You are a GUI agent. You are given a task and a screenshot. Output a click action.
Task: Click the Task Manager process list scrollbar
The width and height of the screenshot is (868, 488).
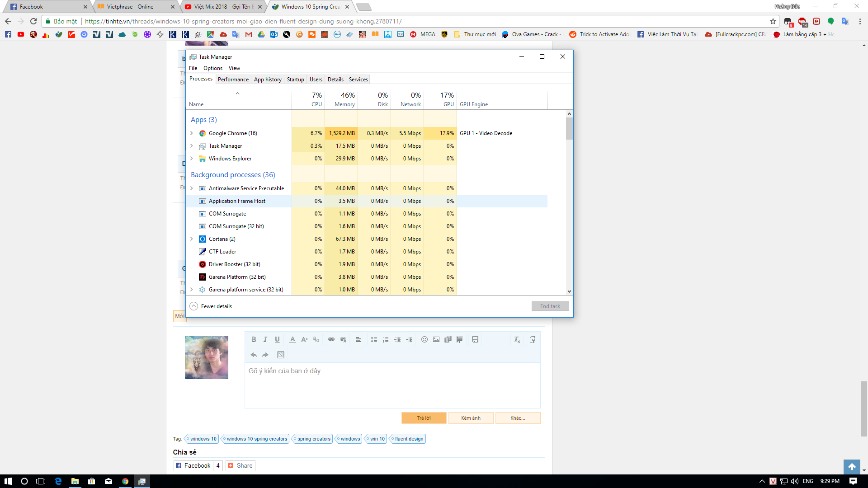(569, 128)
